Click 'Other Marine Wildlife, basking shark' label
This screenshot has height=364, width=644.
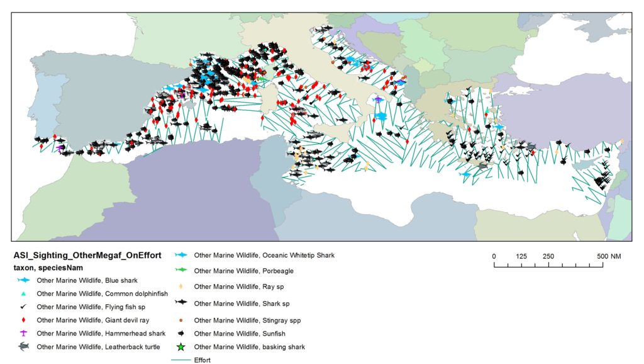click(x=249, y=347)
